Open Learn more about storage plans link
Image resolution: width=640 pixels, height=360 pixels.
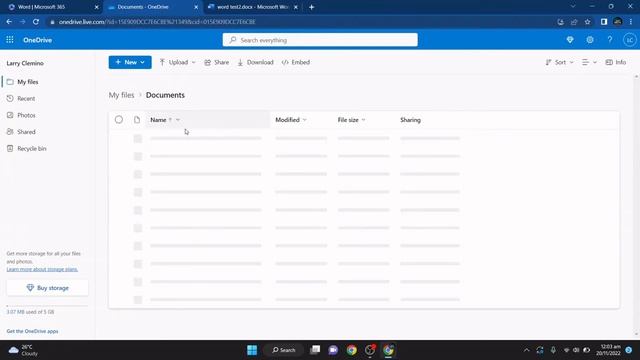(42, 269)
